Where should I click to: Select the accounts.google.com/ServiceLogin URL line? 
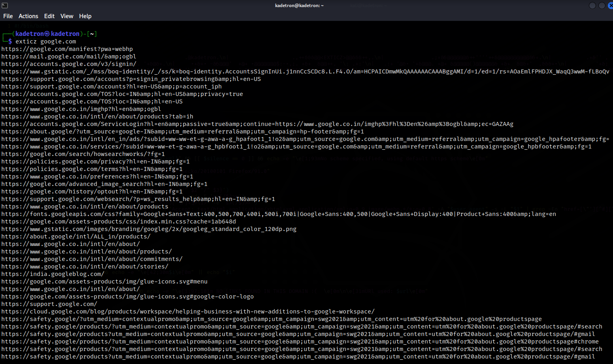[257, 124]
